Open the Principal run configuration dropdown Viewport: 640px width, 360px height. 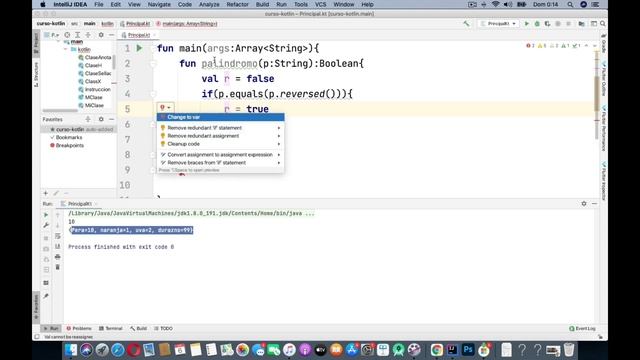click(x=498, y=24)
